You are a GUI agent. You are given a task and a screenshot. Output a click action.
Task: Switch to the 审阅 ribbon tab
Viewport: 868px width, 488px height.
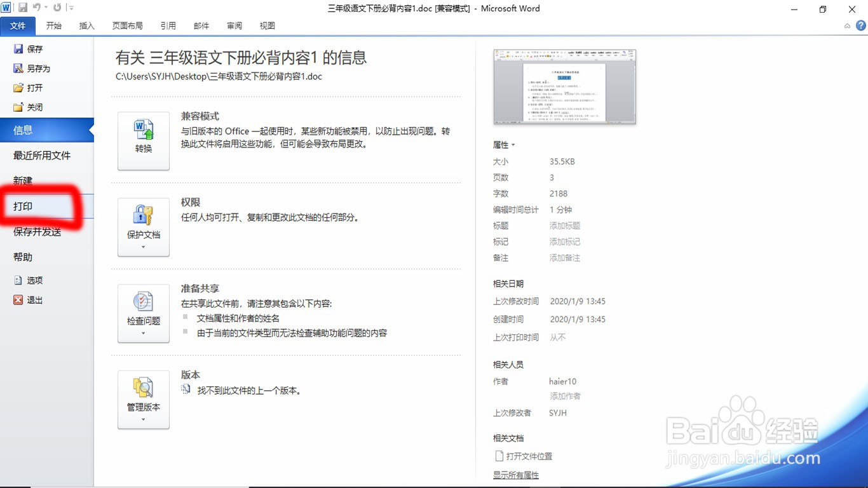tap(234, 26)
